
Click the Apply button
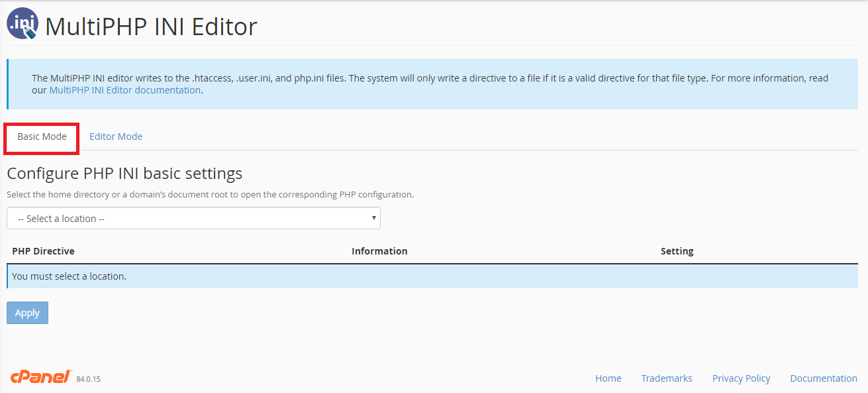click(x=27, y=313)
